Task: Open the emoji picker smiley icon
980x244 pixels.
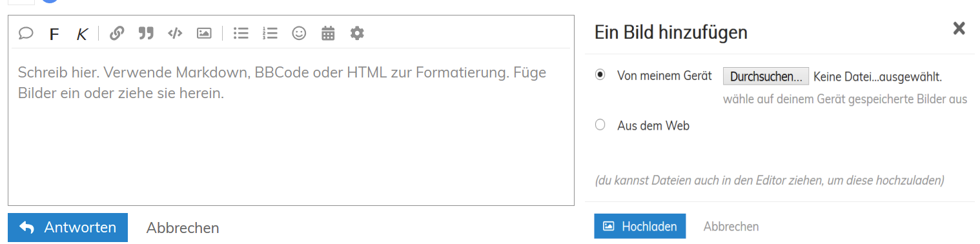Action: click(299, 33)
